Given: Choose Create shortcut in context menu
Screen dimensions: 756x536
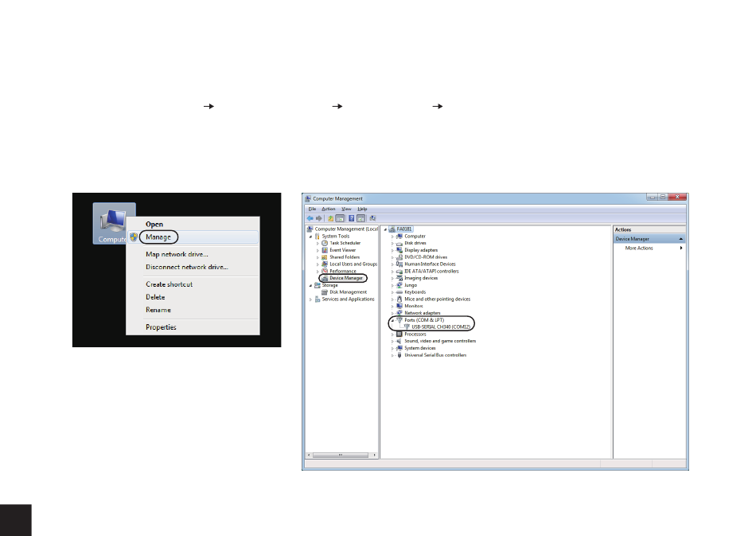Looking at the screenshot, I should pos(193,284).
